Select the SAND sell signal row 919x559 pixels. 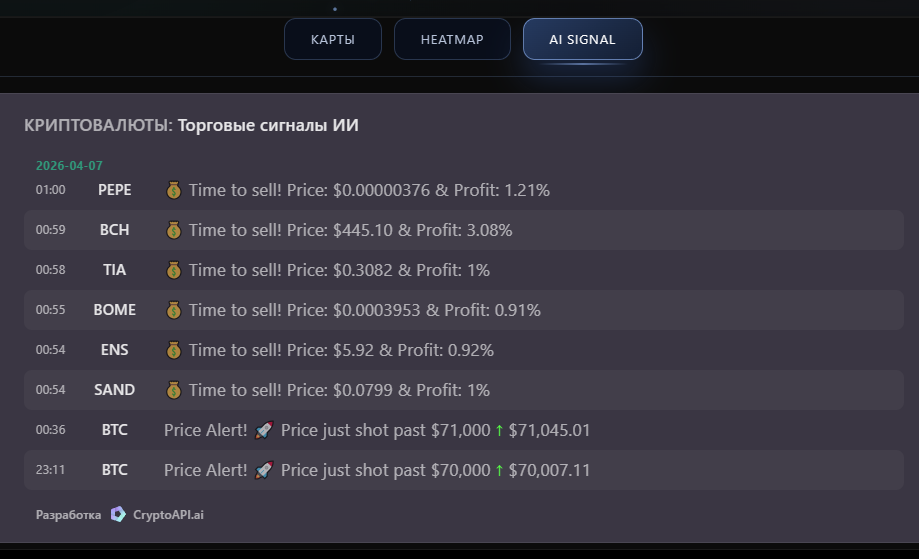point(463,390)
